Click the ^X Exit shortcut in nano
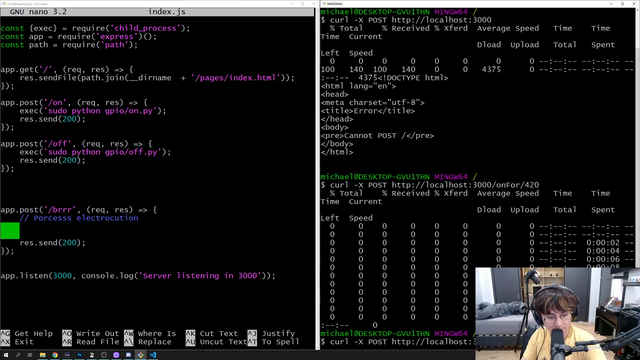This screenshot has height=360, width=640. coord(17,342)
